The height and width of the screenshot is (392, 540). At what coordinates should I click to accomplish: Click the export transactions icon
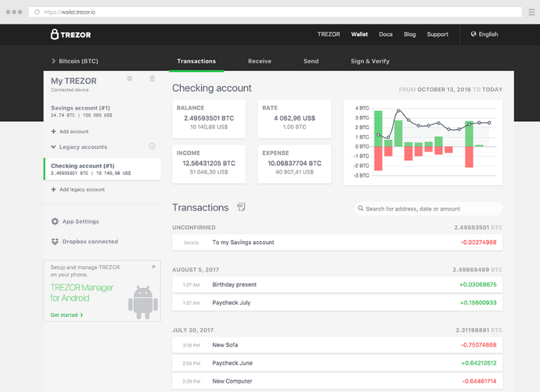(x=241, y=207)
